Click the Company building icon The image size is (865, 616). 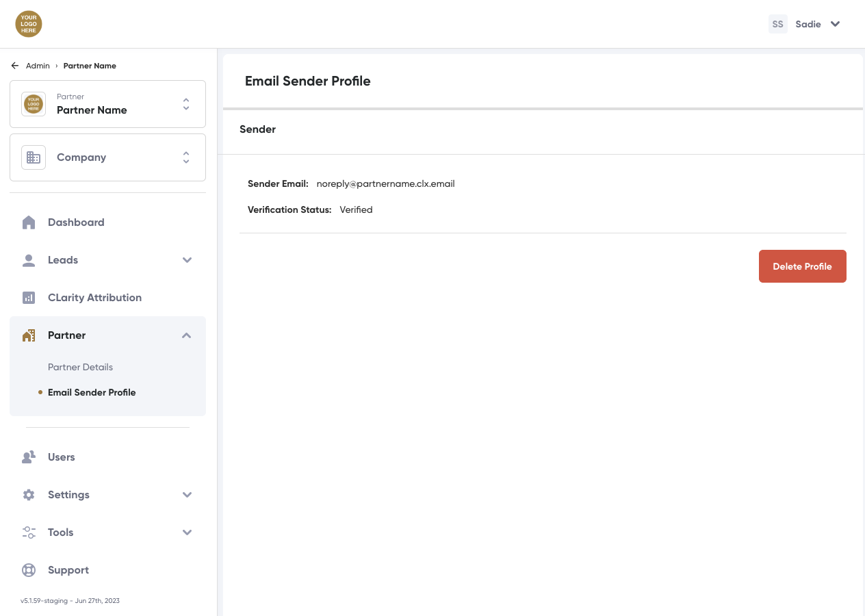[x=34, y=157]
